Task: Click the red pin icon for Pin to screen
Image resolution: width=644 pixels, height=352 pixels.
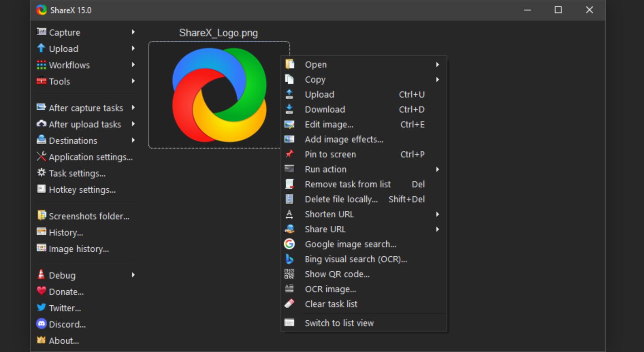Action: pos(289,154)
